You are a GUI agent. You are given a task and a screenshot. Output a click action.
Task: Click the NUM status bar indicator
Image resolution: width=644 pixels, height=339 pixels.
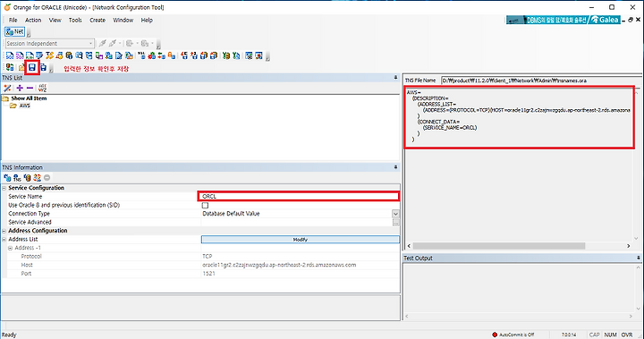610,335
